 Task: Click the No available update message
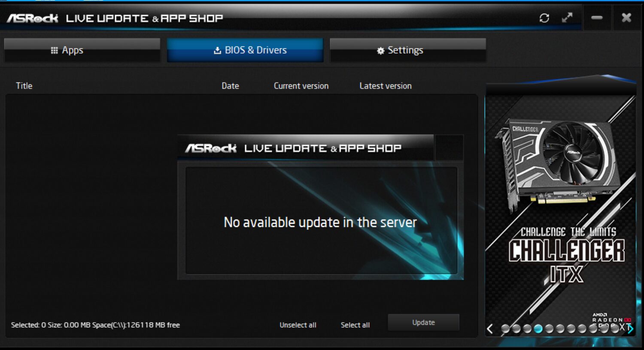pos(320,222)
